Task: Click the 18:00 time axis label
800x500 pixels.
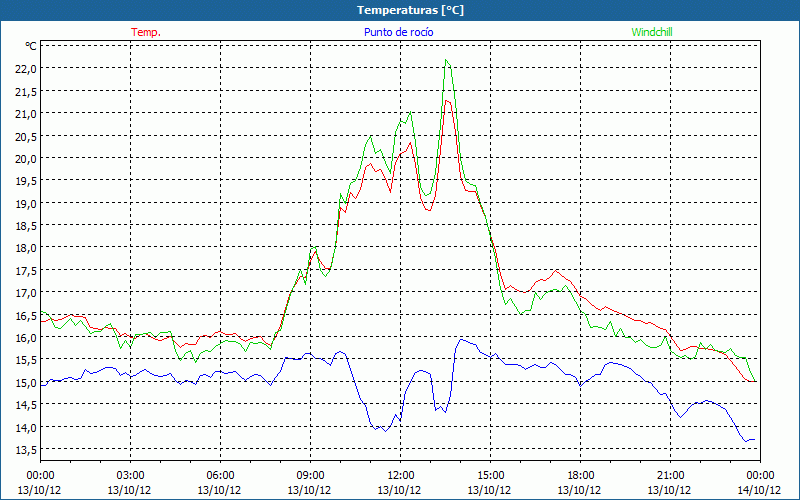Action: (x=580, y=476)
